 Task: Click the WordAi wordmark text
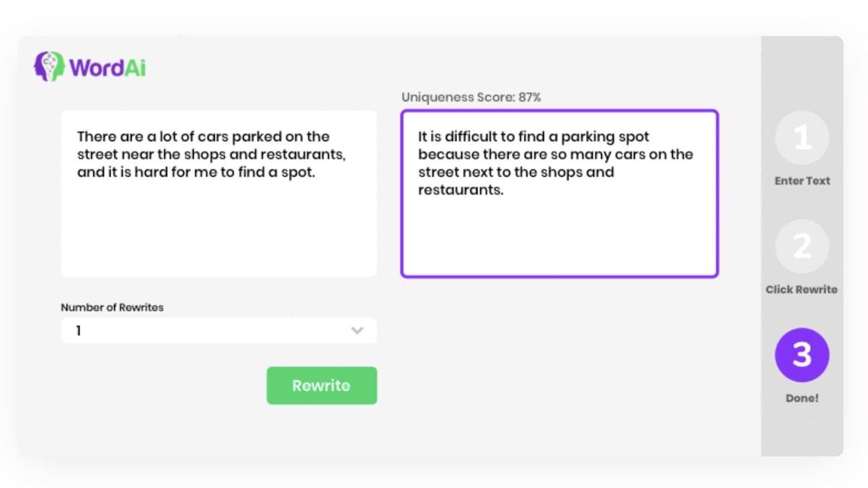pos(108,67)
